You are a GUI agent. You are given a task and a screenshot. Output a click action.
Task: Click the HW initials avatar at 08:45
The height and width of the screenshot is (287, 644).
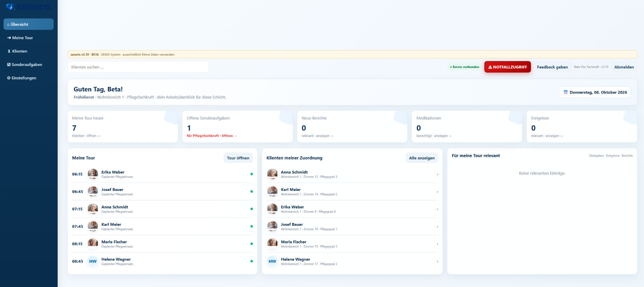click(93, 261)
